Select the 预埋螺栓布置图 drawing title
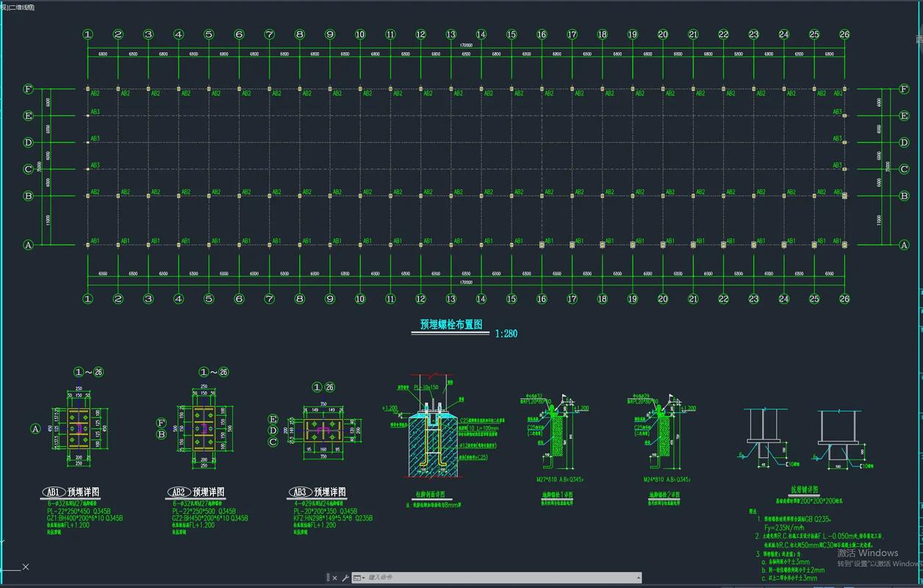 click(450, 324)
